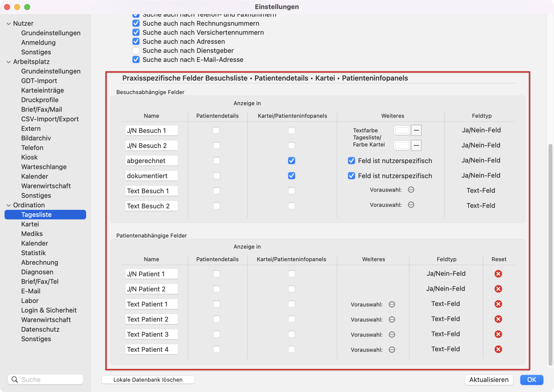Image resolution: width=554 pixels, height=392 pixels.
Task: Toggle Feld ist nutzerspezifisch in dokumentiert row
Action: click(x=351, y=176)
